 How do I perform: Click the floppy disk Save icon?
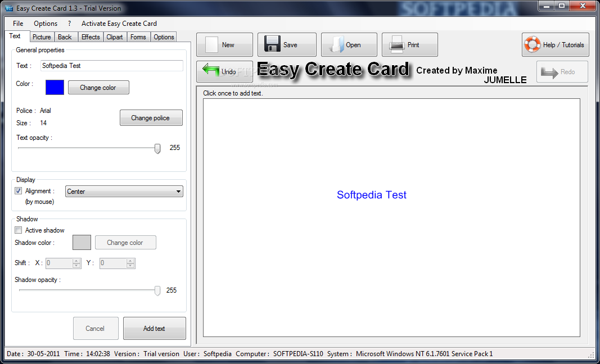(273, 44)
